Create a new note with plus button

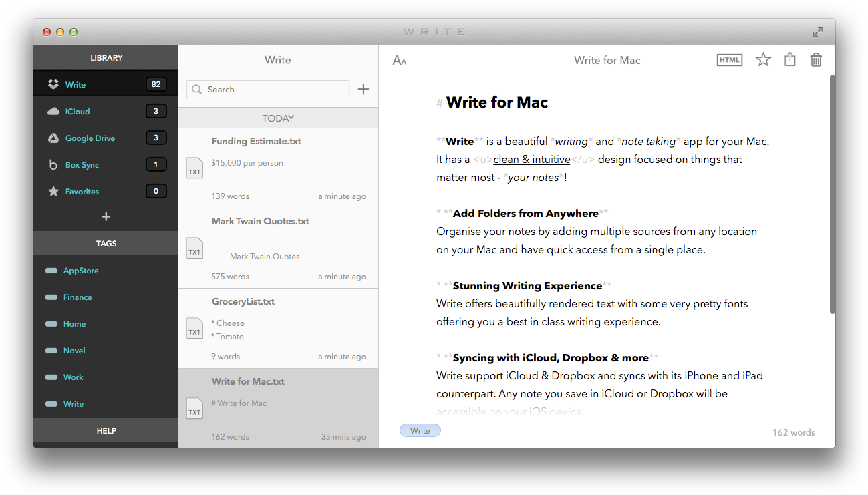[x=363, y=89]
